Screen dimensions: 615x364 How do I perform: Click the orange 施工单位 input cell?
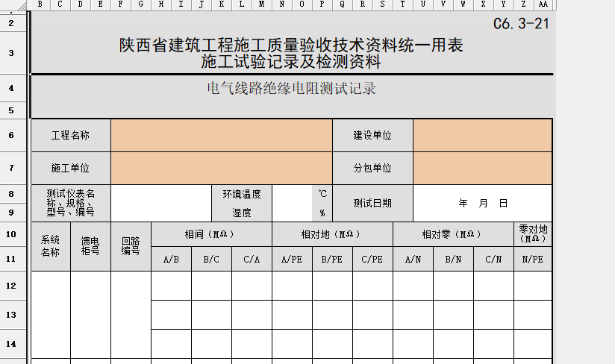(221, 168)
